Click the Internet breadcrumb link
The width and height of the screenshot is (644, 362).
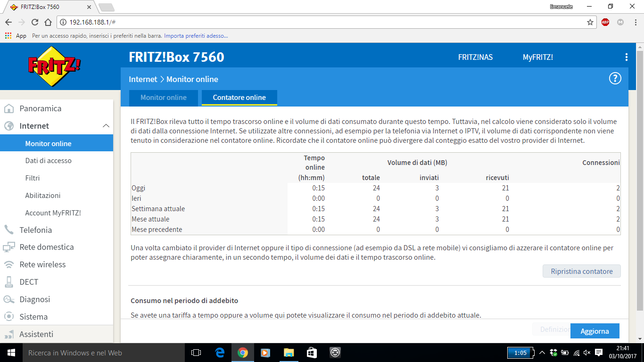[143, 79]
